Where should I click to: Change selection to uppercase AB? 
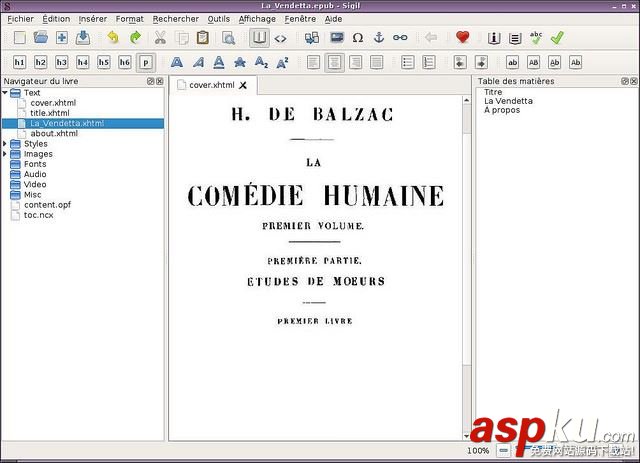(x=533, y=62)
